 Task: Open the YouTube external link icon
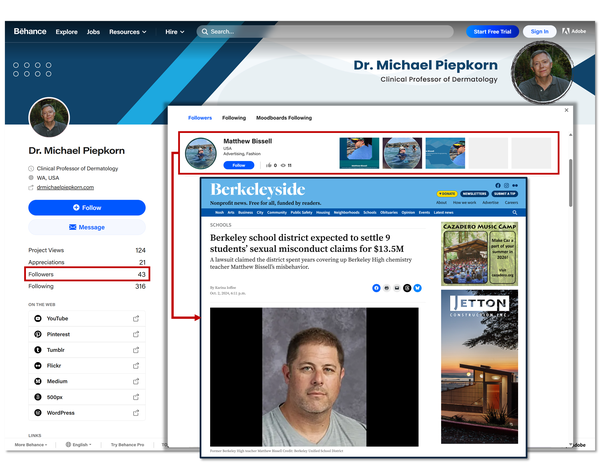136,318
